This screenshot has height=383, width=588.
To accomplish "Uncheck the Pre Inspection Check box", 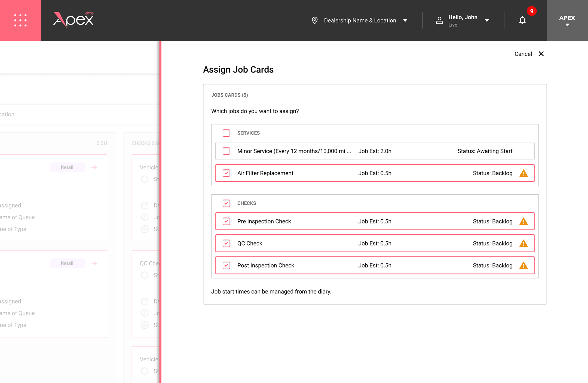I will click(x=226, y=221).
